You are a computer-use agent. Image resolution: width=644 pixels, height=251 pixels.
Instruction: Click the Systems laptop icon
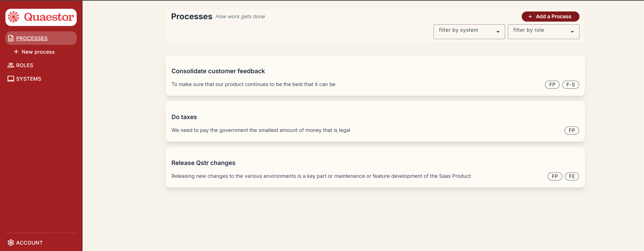point(11,79)
